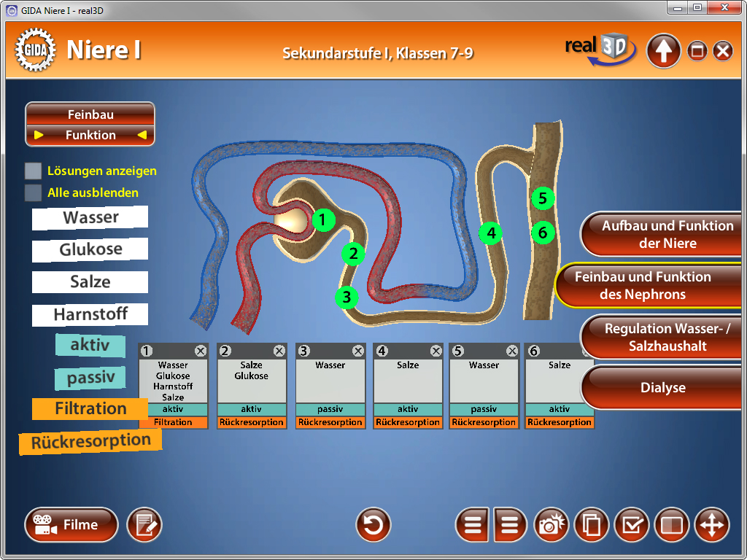Select the Harnstoff label
The height and width of the screenshot is (560, 747).
pos(90,314)
